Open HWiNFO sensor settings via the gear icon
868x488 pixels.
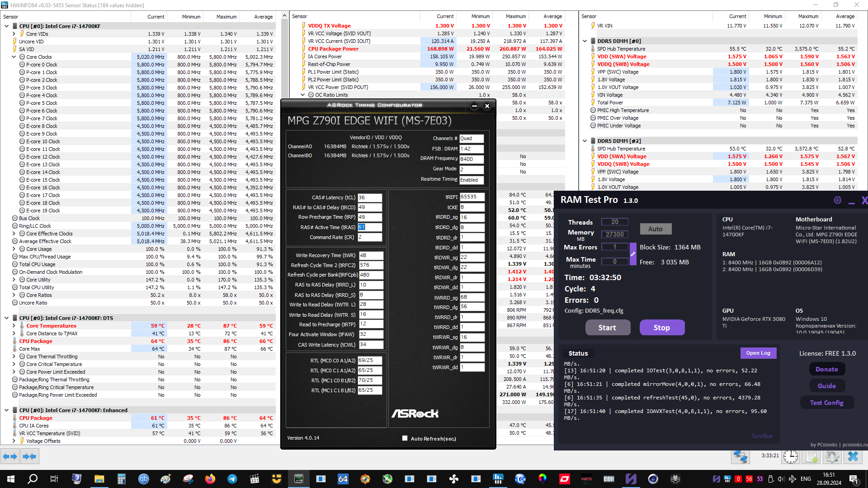832,456
